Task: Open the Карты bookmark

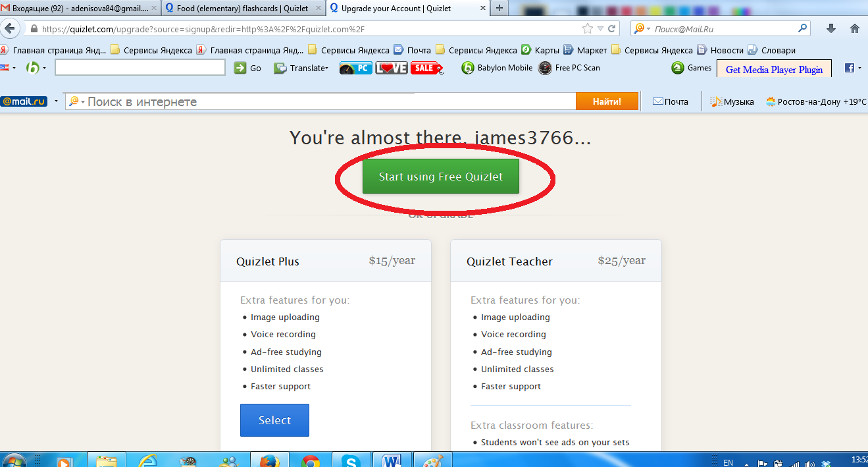Action: [540, 50]
